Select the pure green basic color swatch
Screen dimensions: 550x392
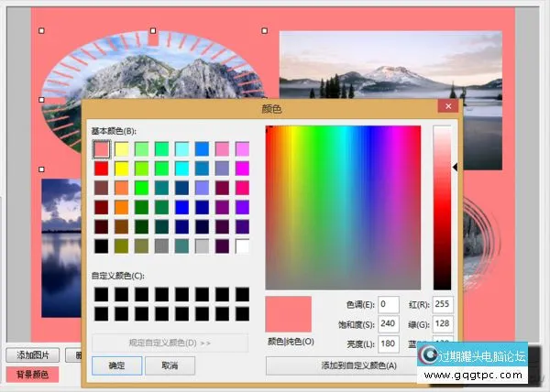(142, 188)
